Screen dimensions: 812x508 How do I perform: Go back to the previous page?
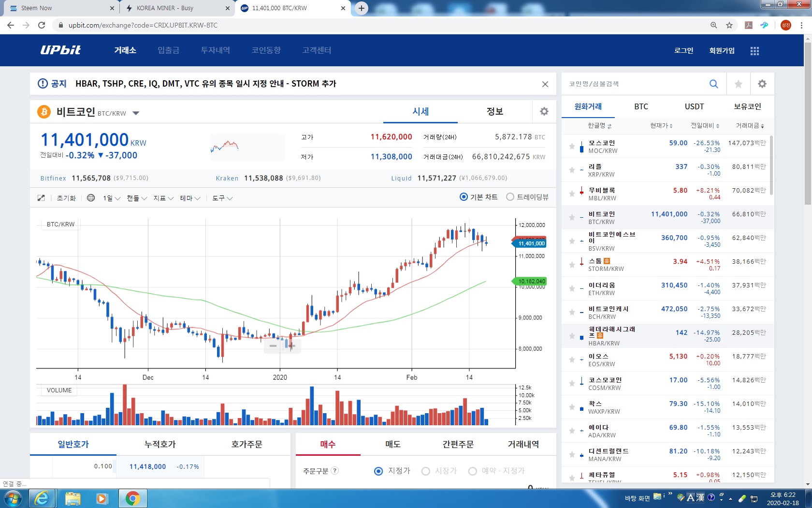[x=11, y=25]
